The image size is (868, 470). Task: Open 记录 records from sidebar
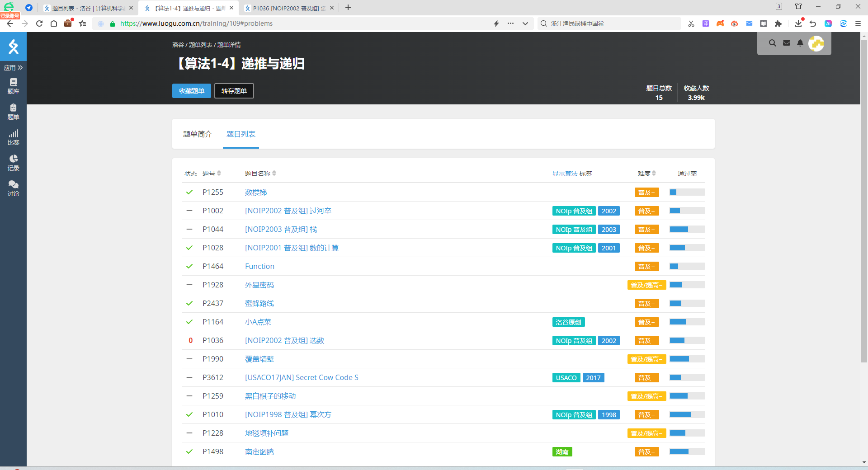coord(13,163)
